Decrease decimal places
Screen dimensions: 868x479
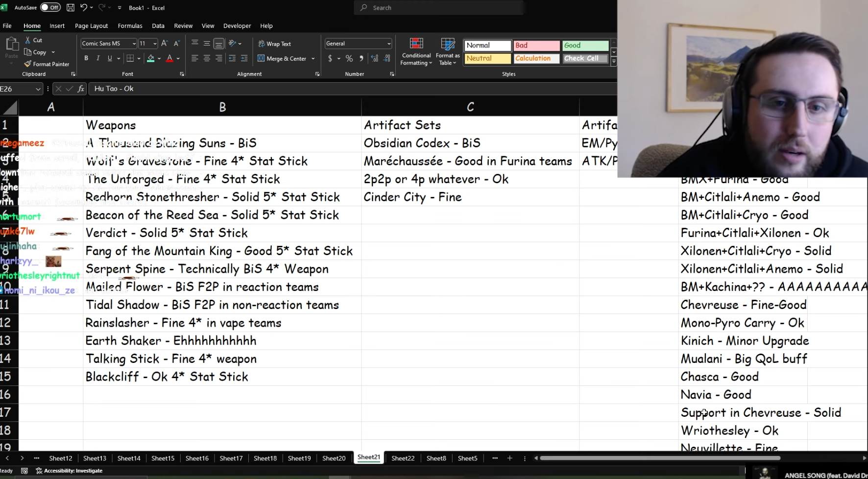(x=387, y=58)
